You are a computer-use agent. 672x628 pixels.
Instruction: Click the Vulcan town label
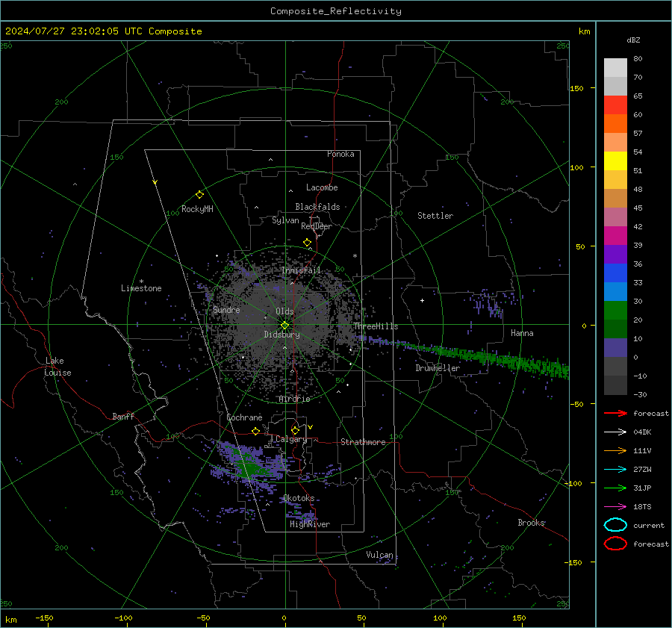click(380, 555)
